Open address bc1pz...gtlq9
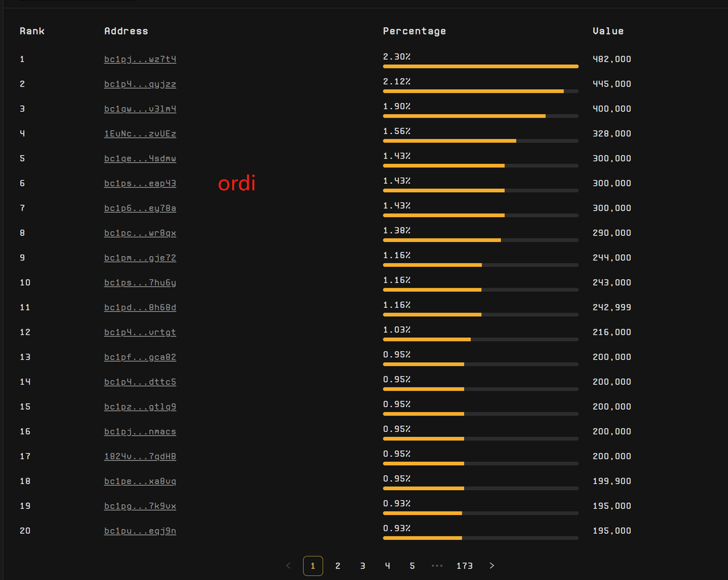728x580 pixels. [x=140, y=408]
